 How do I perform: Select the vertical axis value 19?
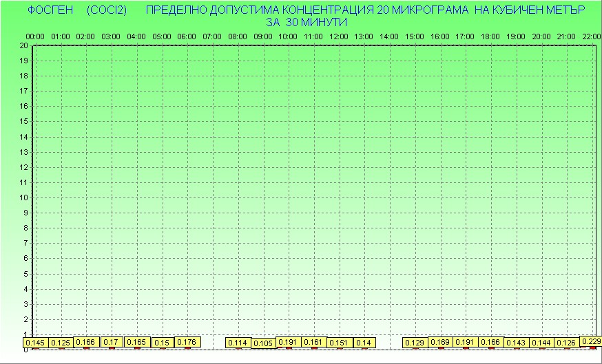(x=23, y=61)
